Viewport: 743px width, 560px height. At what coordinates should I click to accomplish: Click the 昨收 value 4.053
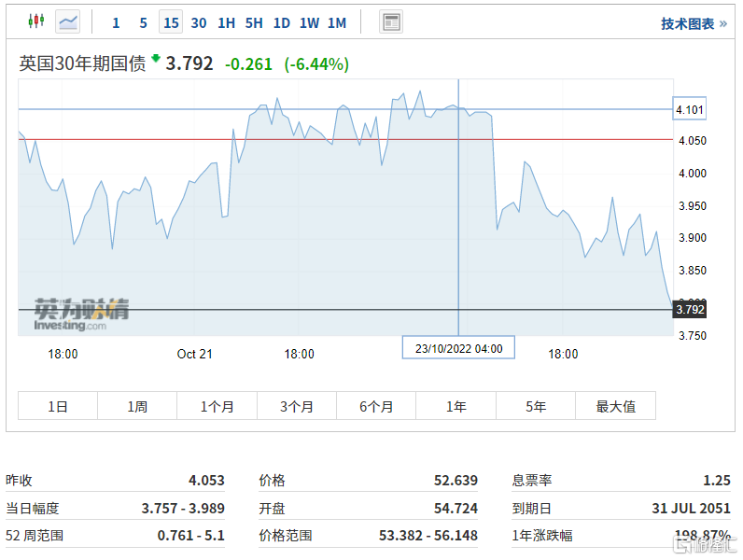(x=206, y=480)
